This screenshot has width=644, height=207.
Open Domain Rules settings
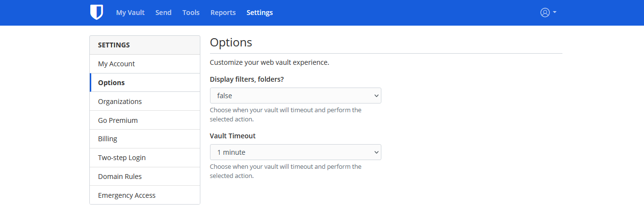coord(145,177)
